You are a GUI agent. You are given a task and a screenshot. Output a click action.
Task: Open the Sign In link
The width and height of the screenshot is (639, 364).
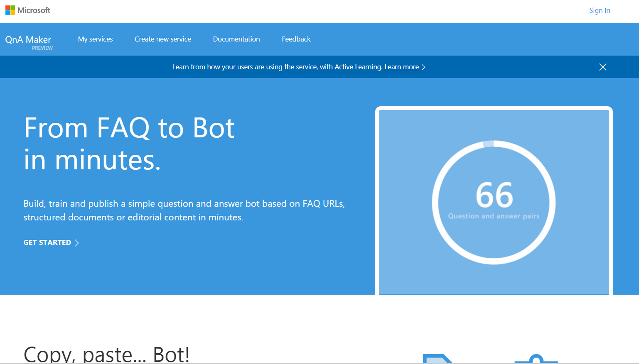point(600,10)
